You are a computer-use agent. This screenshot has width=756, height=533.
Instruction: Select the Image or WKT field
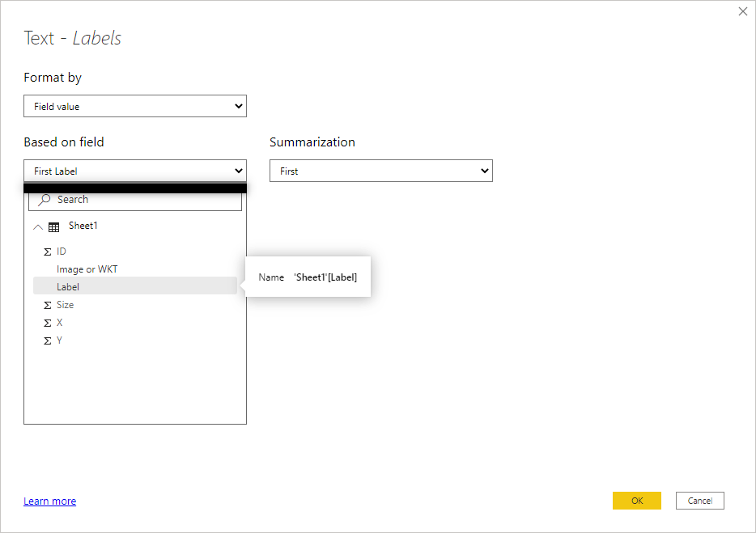tap(135, 269)
